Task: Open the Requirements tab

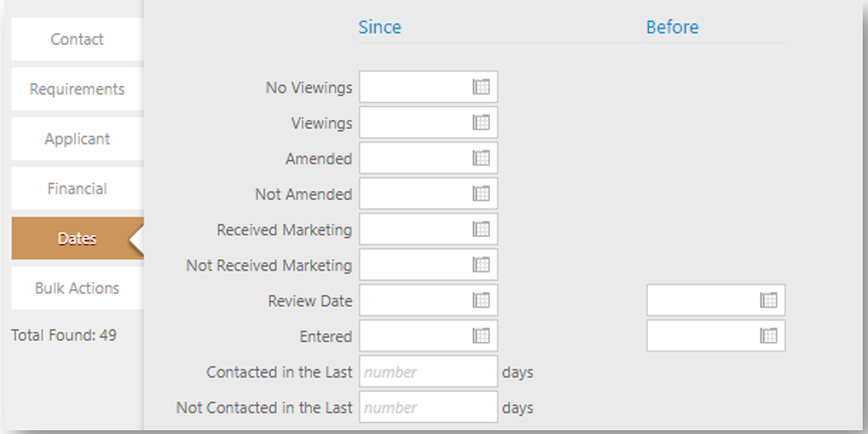Action: (x=77, y=89)
